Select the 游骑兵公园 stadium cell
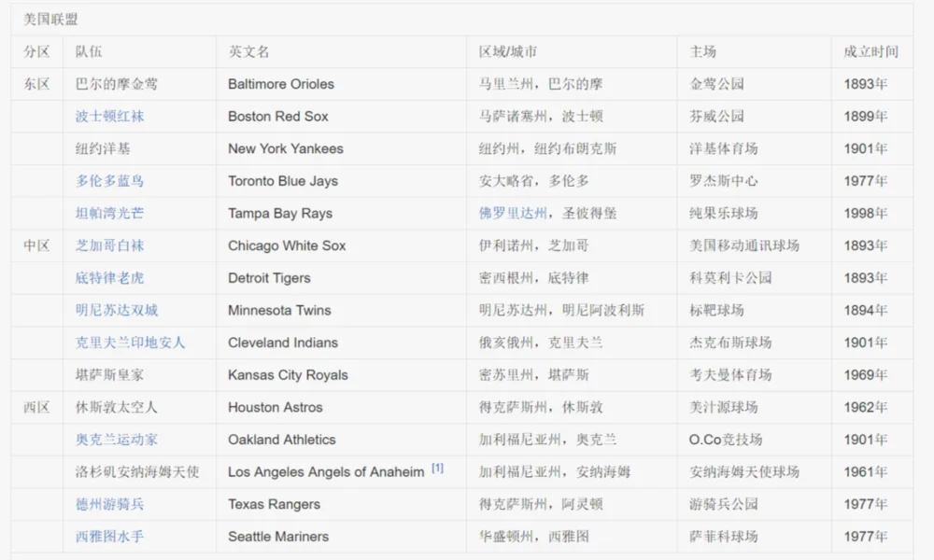 pyautogui.click(x=724, y=504)
